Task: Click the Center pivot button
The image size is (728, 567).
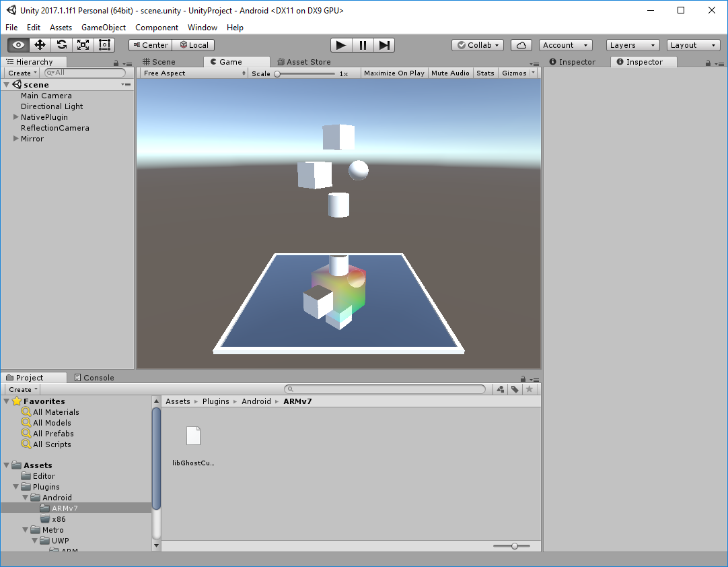Action: [x=151, y=45]
